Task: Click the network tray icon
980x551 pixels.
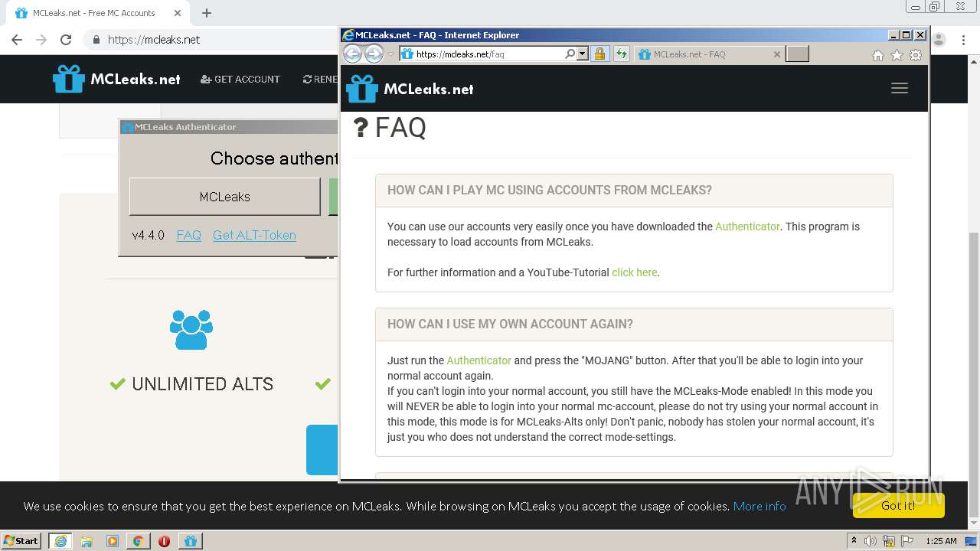Action: (889, 541)
